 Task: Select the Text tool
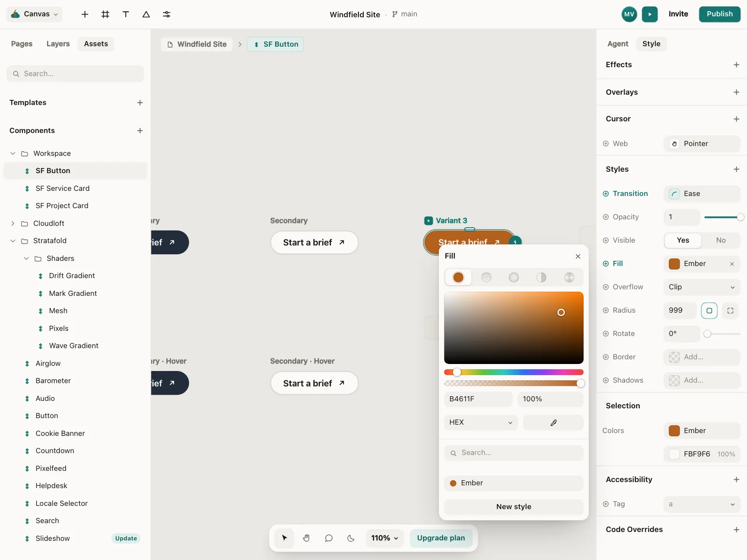(126, 14)
